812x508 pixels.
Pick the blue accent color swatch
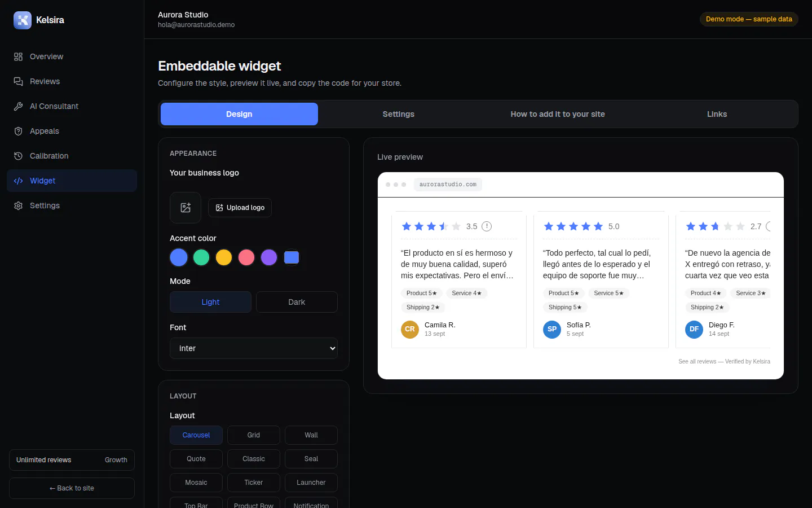coord(179,257)
